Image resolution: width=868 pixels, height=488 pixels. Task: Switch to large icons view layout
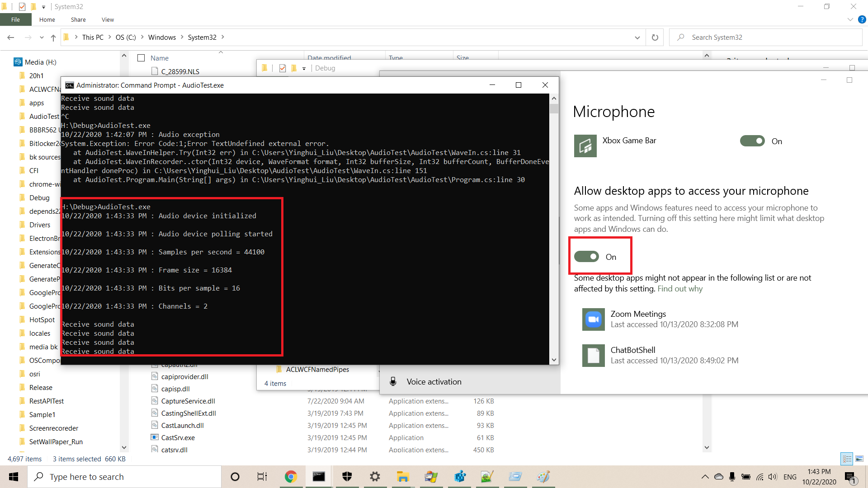[x=859, y=459]
